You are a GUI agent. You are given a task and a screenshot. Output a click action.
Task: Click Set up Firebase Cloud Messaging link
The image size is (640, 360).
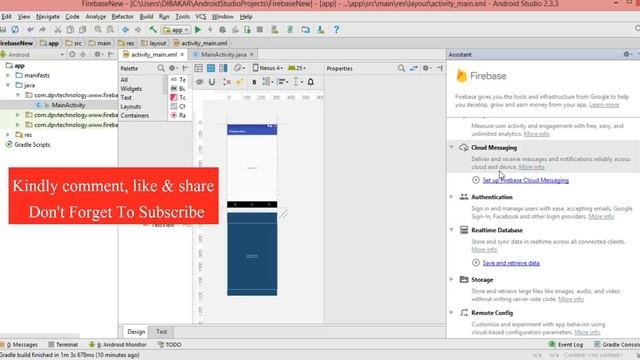pyautogui.click(x=525, y=180)
